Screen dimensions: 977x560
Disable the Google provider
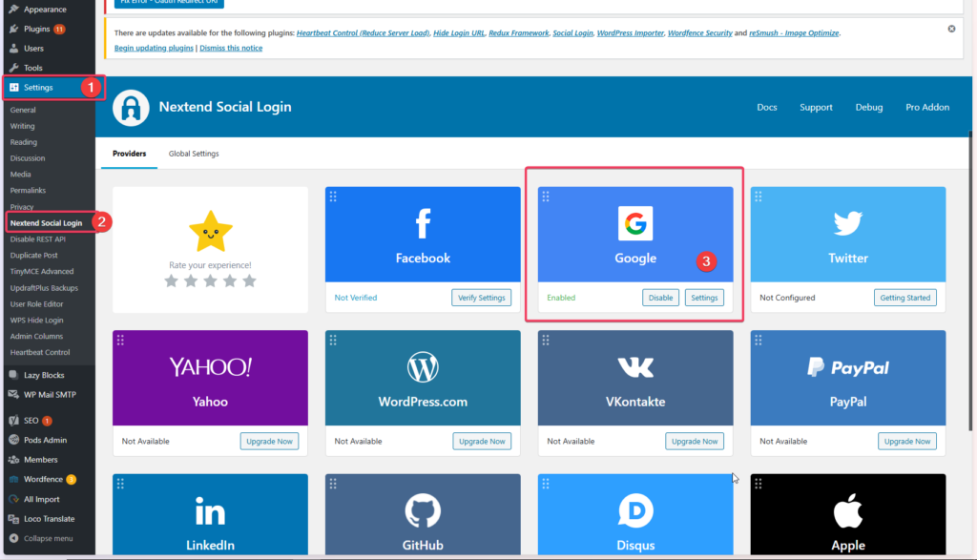click(x=660, y=298)
